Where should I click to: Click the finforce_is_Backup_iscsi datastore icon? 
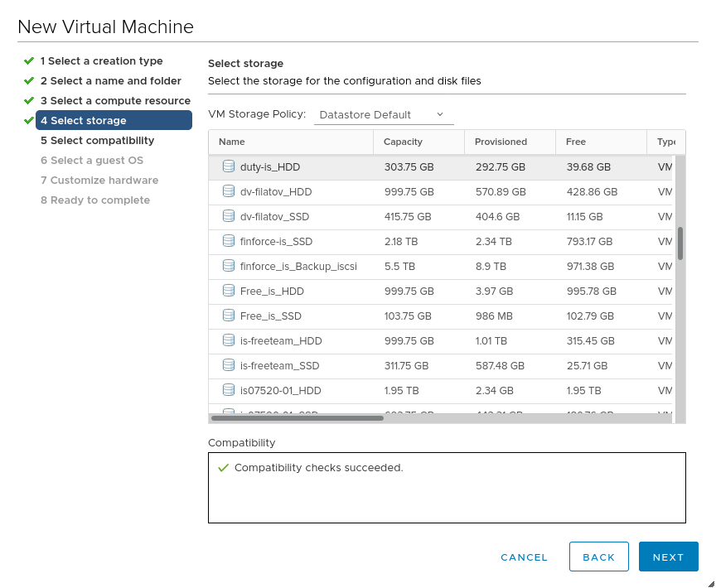229,266
